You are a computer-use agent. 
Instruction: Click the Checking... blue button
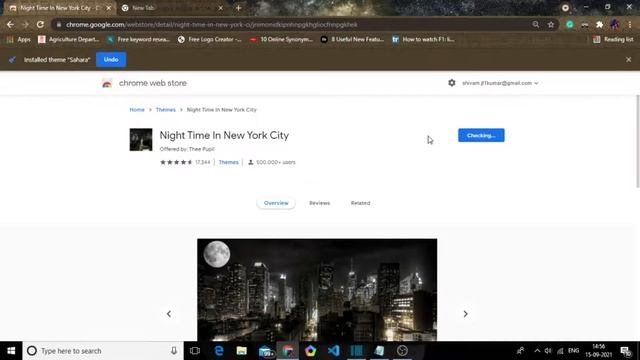(481, 136)
